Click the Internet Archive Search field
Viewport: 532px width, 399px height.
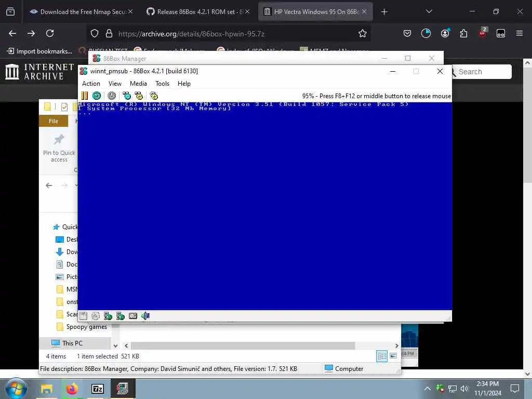coord(482,72)
